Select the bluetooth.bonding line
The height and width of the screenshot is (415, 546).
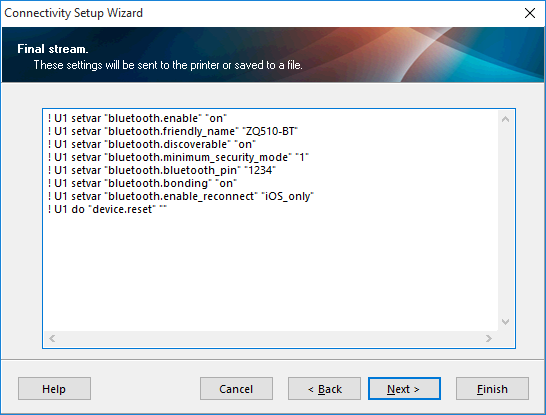click(x=142, y=183)
